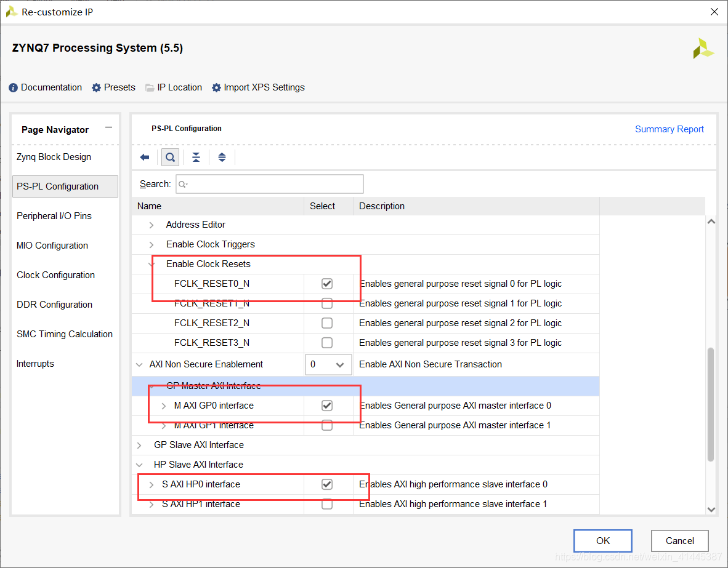Click the magnifier icon inside Search box
728x568 pixels.
pyautogui.click(x=182, y=185)
